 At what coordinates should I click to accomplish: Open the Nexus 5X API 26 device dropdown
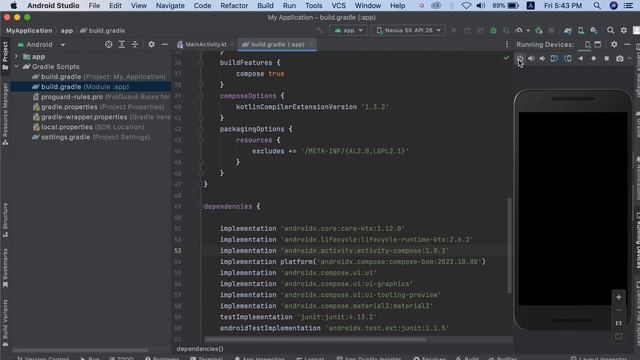(x=408, y=31)
